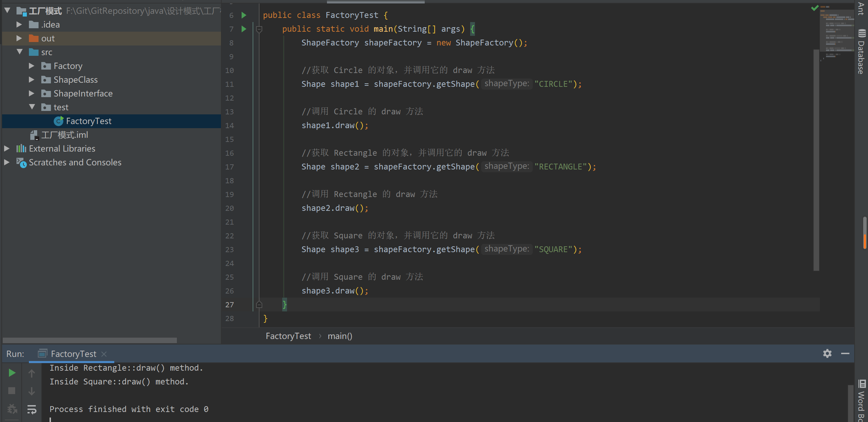This screenshot has height=422, width=868.
Task: Toggle soft-wrap in the Run console
Action: coord(32,409)
